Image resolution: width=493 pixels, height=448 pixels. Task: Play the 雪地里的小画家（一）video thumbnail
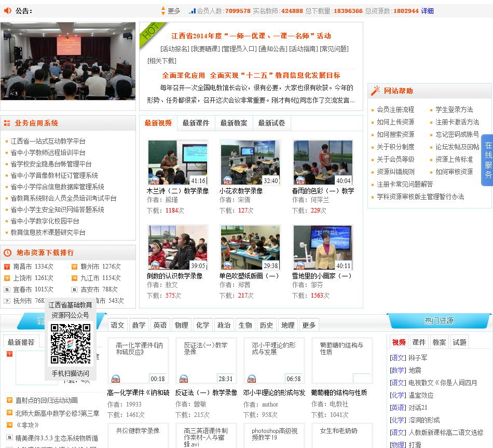[323, 247]
